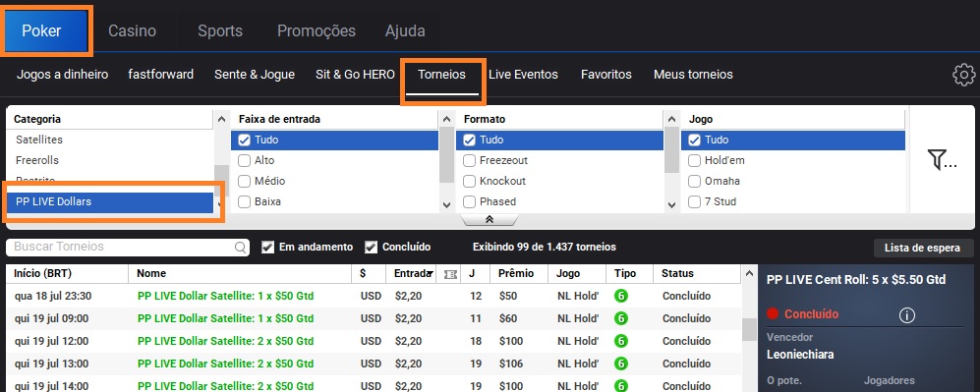Open the filter funnel options
The height and width of the screenshot is (392, 980).
(x=942, y=160)
